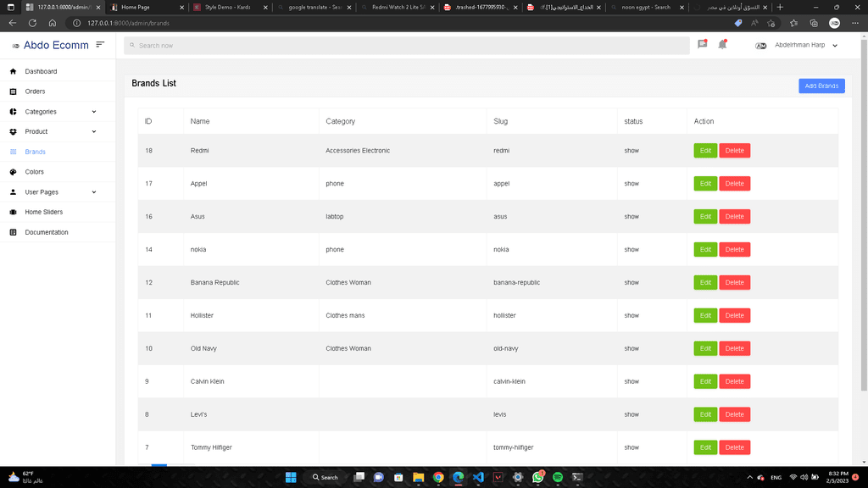Show hidden system tray icons
868x488 pixels.
(x=749, y=477)
